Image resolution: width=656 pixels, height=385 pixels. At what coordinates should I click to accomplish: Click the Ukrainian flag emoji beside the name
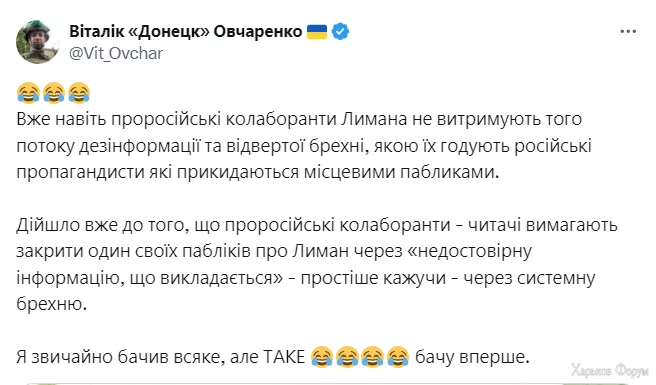(x=317, y=31)
